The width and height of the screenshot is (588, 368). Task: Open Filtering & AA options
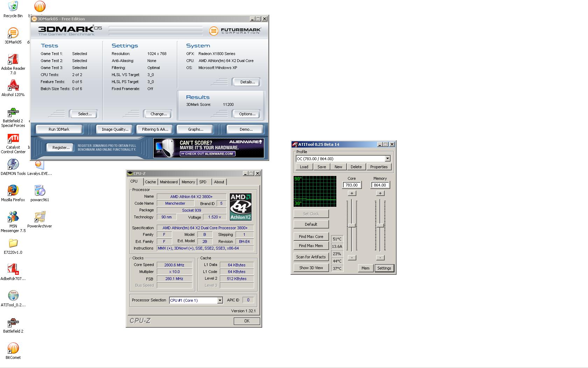point(155,129)
